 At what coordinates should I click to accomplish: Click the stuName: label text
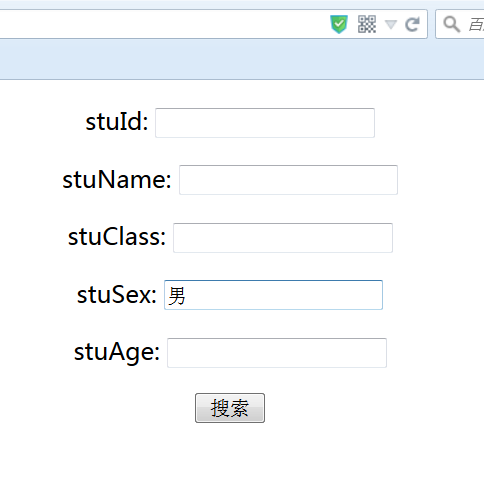(117, 180)
